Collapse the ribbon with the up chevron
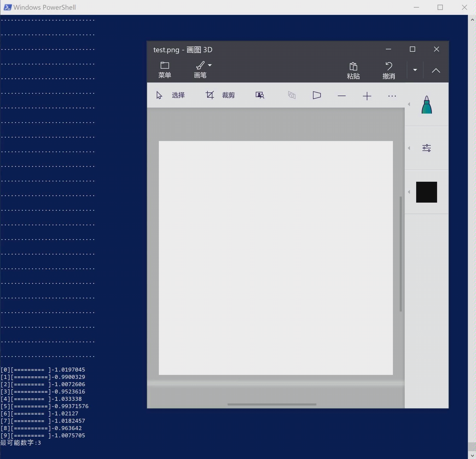The image size is (476, 459). click(x=436, y=70)
